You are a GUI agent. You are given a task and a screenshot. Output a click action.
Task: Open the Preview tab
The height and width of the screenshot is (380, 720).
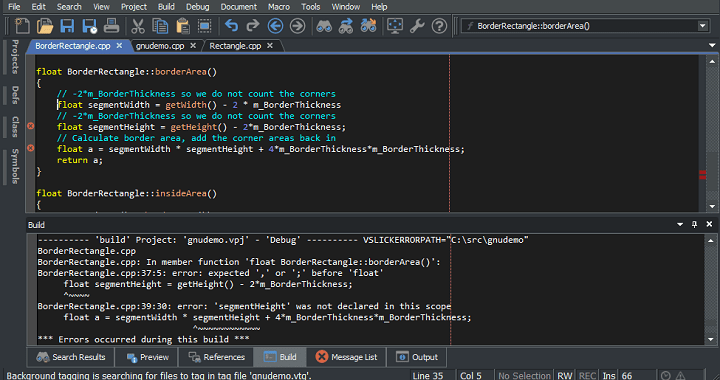click(147, 357)
